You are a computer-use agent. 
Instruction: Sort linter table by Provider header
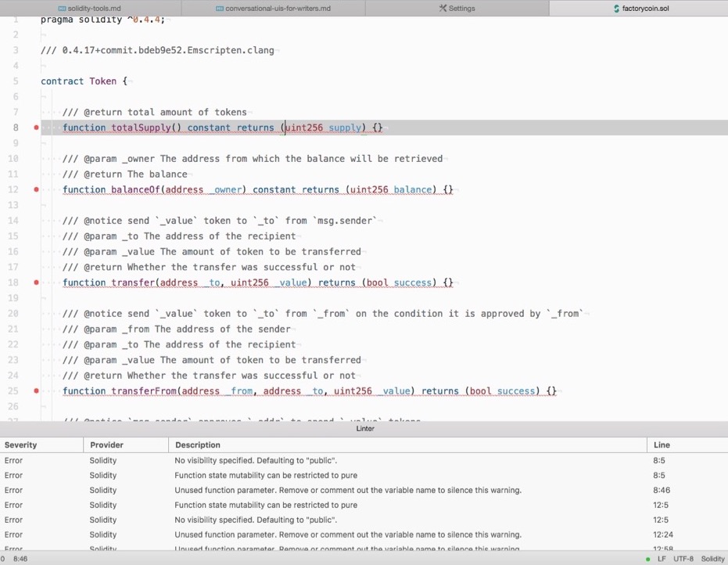pyautogui.click(x=106, y=444)
